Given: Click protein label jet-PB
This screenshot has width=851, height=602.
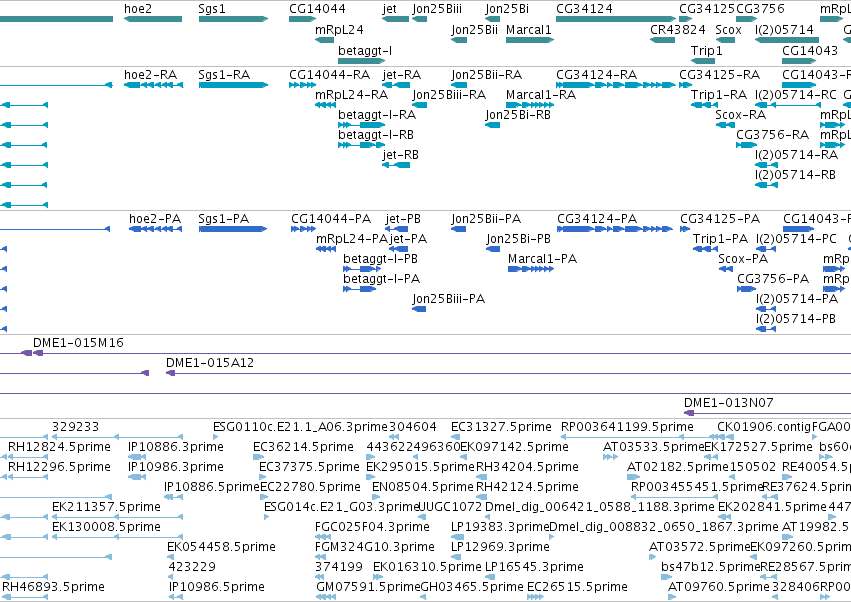Looking at the screenshot, I should (x=403, y=219).
